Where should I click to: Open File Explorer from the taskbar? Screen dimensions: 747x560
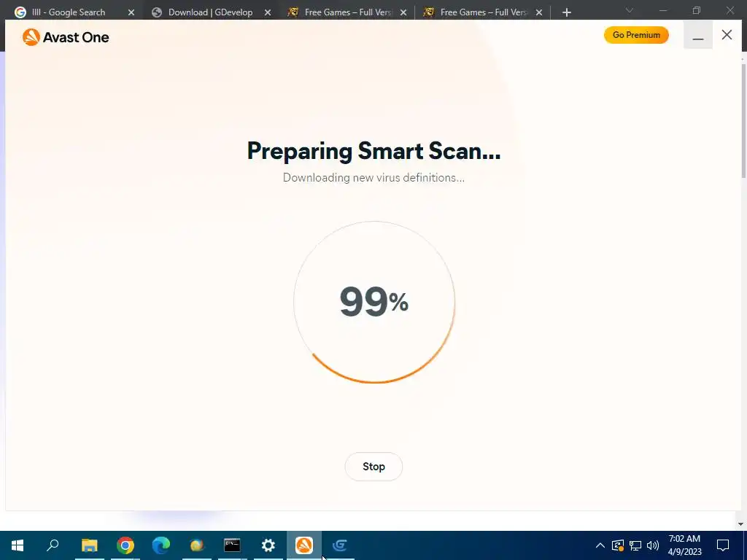(x=89, y=545)
